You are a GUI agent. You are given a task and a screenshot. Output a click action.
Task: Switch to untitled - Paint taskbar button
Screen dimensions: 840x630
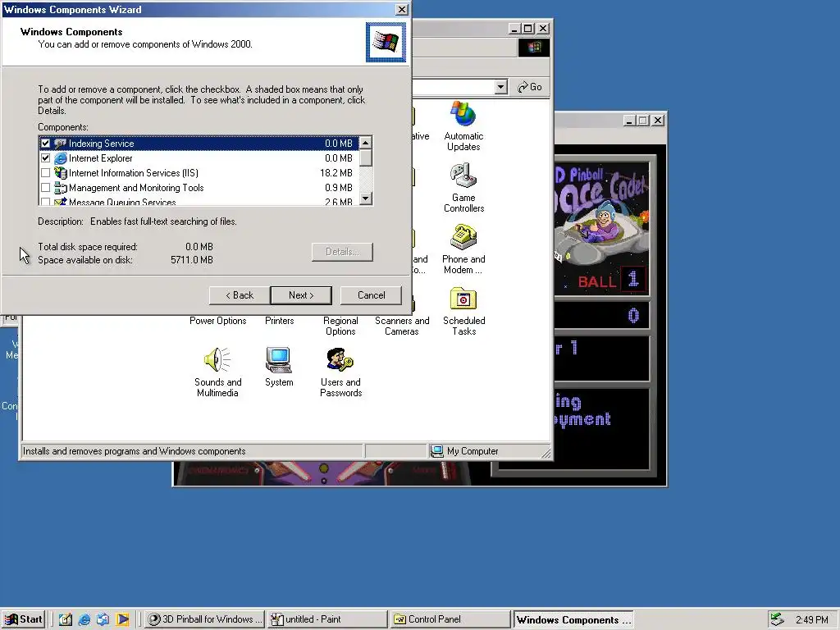click(x=327, y=619)
